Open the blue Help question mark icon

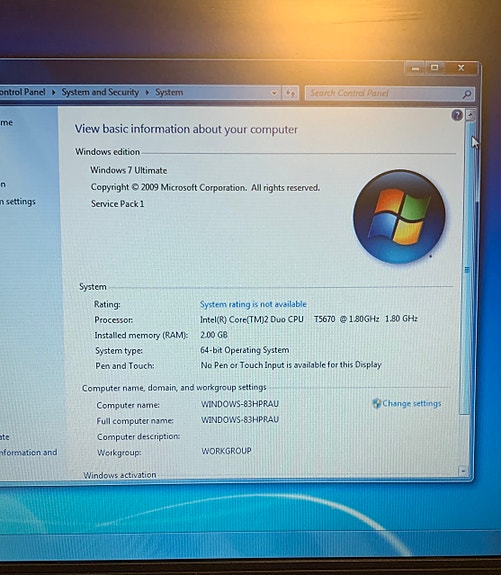pos(457,115)
